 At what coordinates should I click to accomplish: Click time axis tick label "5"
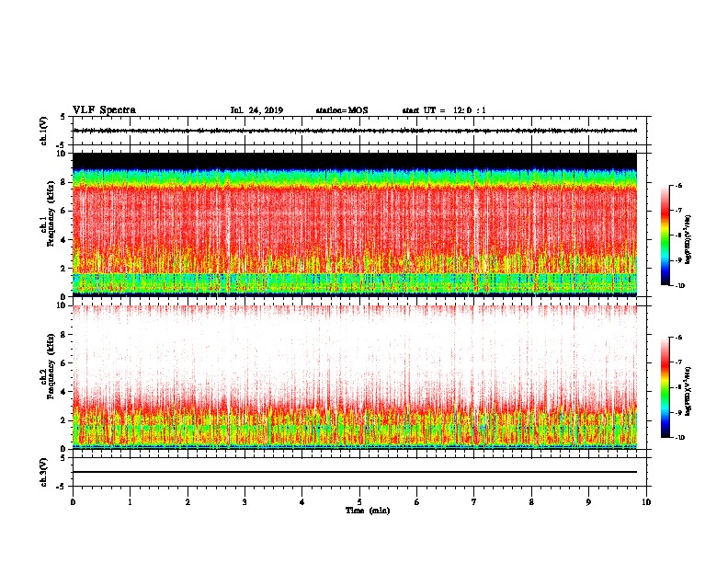click(359, 502)
